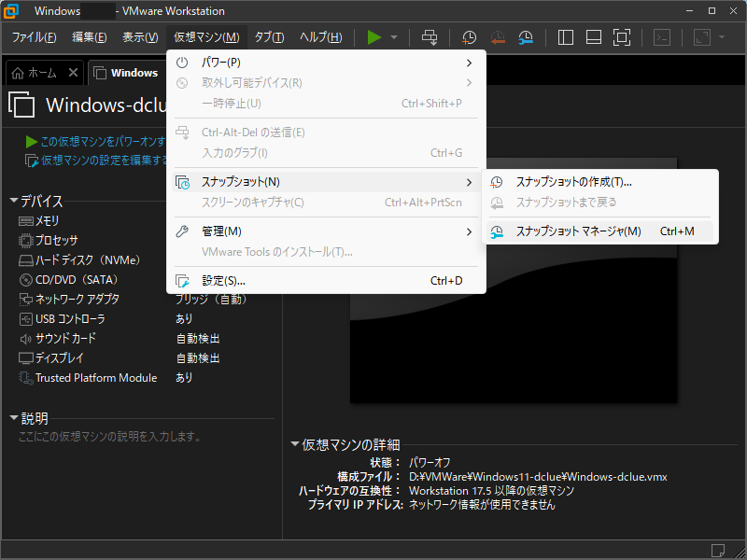Open the power options dropdown arrow
Viewport: 747px width, 560px height.
(394, 37)
